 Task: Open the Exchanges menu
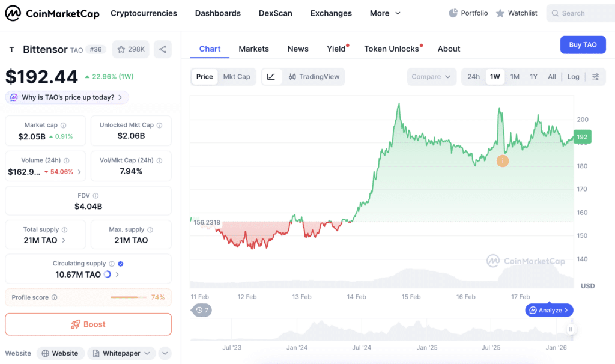tap(331, 13)
